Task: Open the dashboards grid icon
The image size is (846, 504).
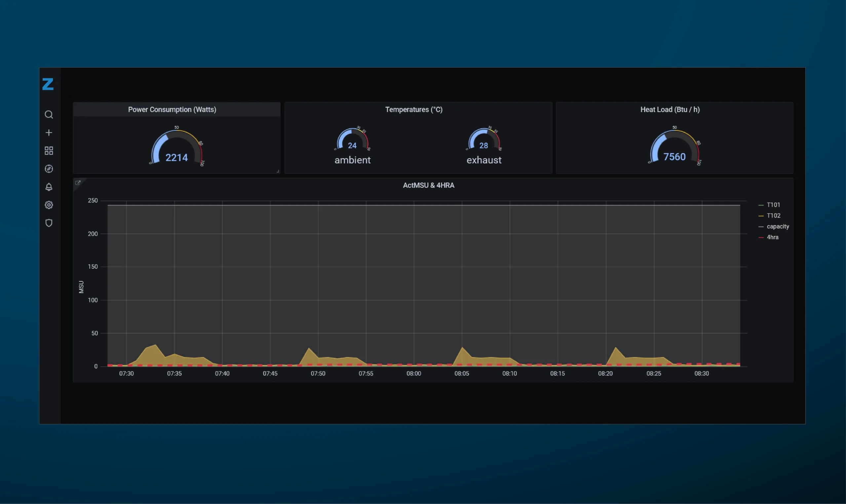Action: tap(49, 151)
